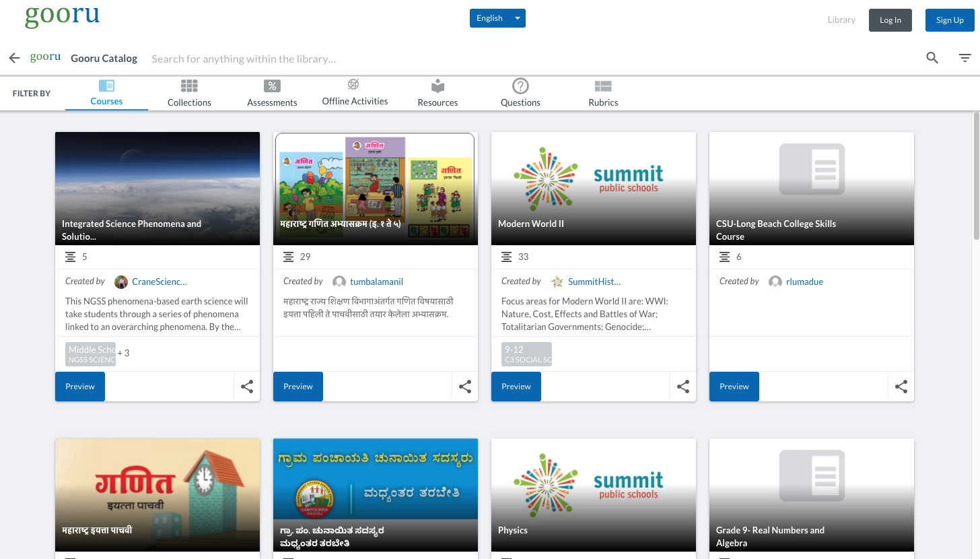Select the Resources filter tab

(438, 94)
